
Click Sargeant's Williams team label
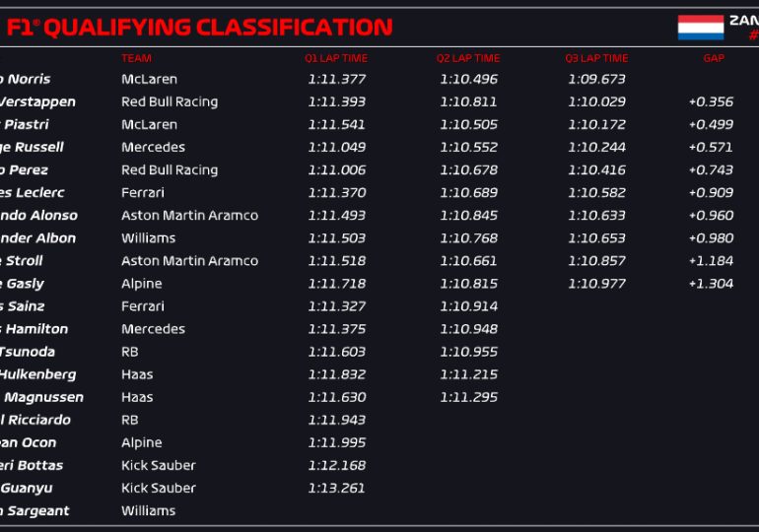point(148,510)
